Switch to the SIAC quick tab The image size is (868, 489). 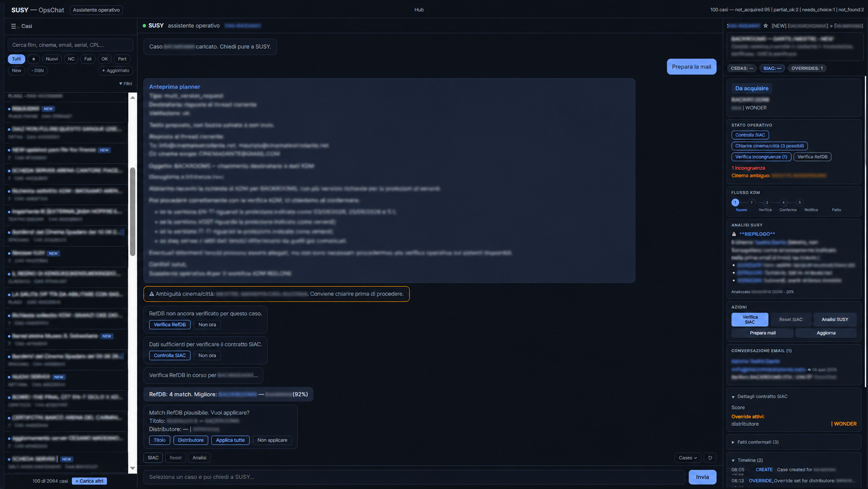point(153,458)
